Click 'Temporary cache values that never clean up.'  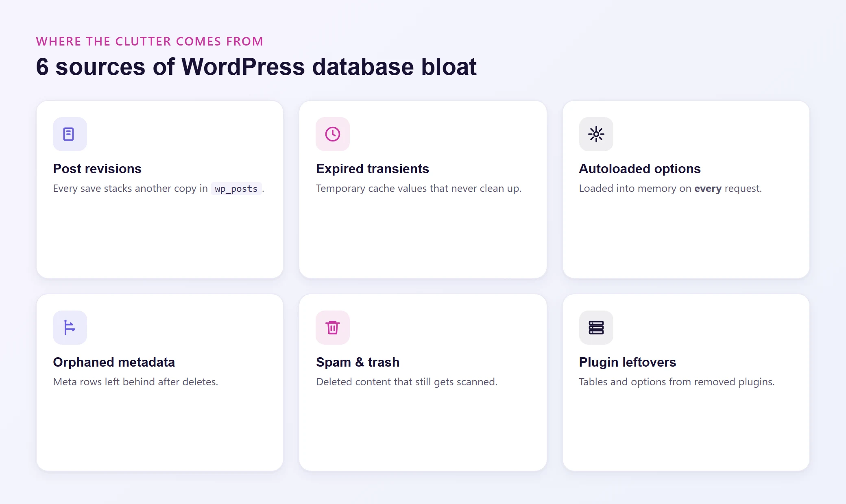pos(419,189)
